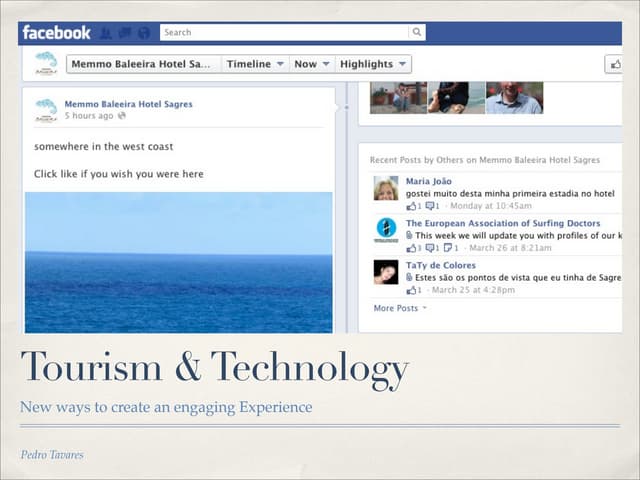Click share icon on Surfing Doctors post
The height and width of the screenshot is (480, 640).
tap(450, 248)
